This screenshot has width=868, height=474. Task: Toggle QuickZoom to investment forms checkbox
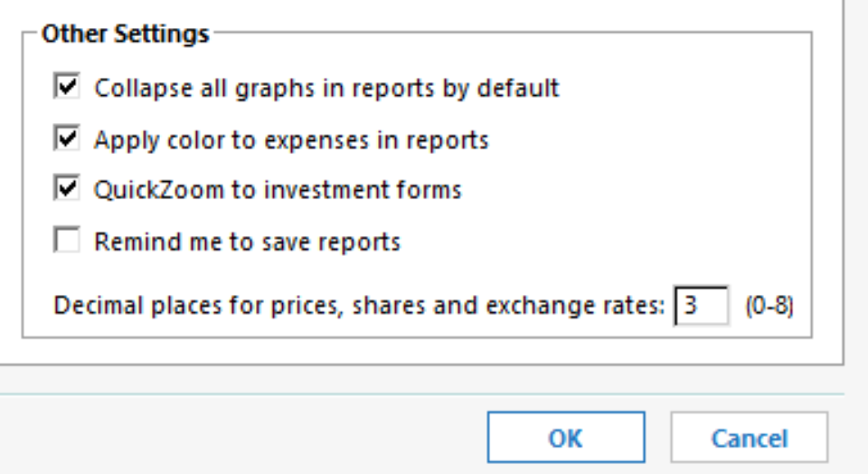(x=67, y=188)
